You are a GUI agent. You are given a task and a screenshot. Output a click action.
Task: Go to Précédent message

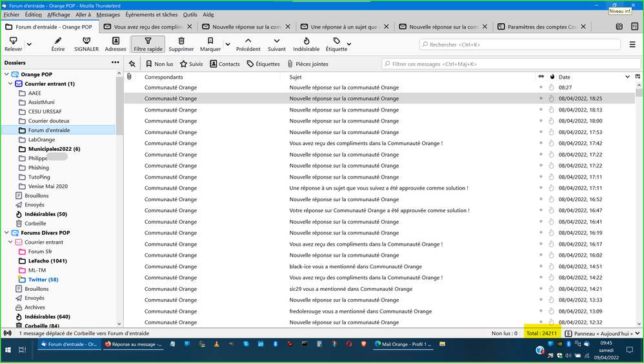[248, 41]
